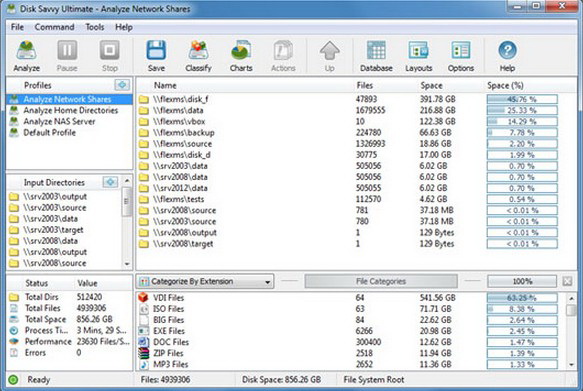Image resolution: width=583 pixels, height=391 pixels.
Task: Click the Pause toolbar icon
Action: tap(67, 56)
